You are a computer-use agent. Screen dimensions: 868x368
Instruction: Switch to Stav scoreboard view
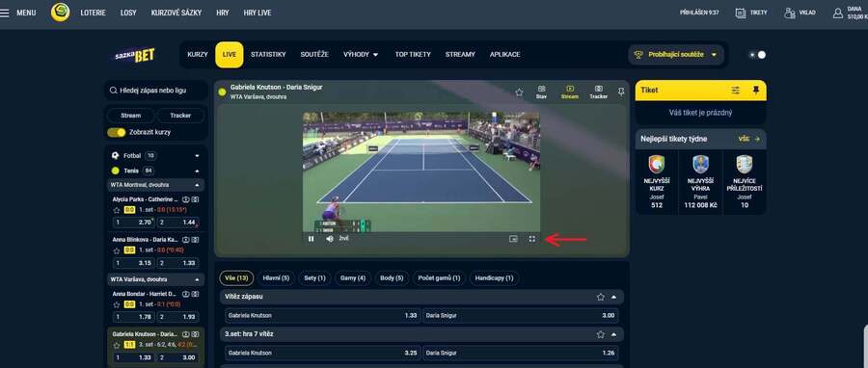(541, 92)
